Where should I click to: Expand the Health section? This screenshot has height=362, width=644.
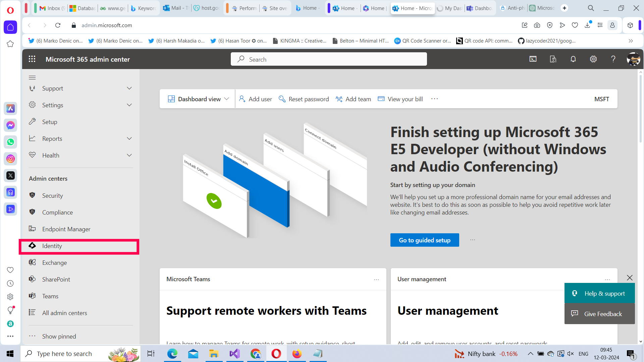(x=51, y=155)
